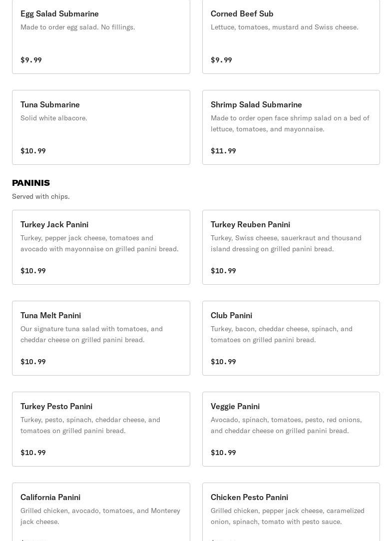Open the Turkey Pesto Panini item

(x=101, y=429)
